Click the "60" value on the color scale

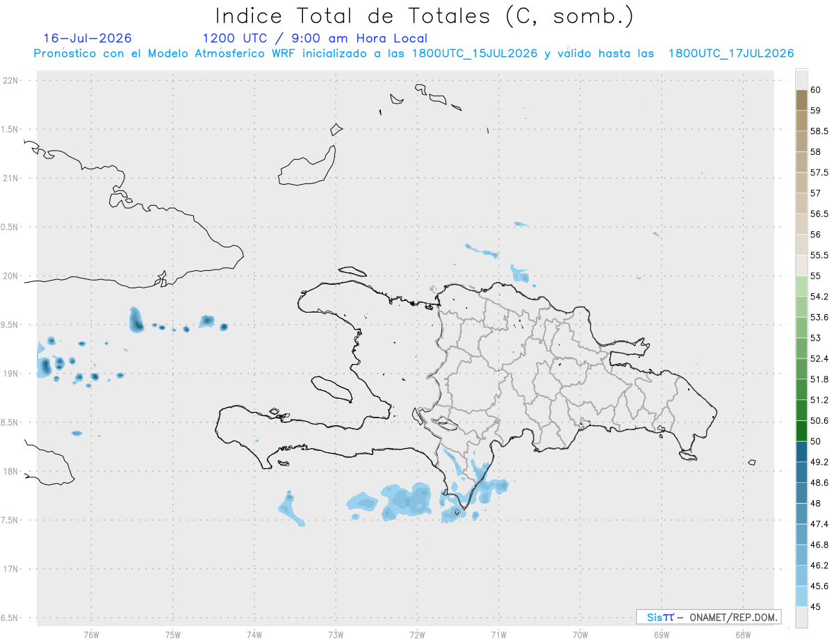point(816,90)
